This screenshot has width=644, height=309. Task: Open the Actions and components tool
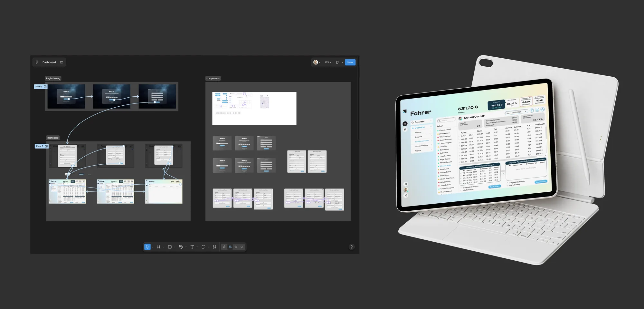tap(214, 247)
